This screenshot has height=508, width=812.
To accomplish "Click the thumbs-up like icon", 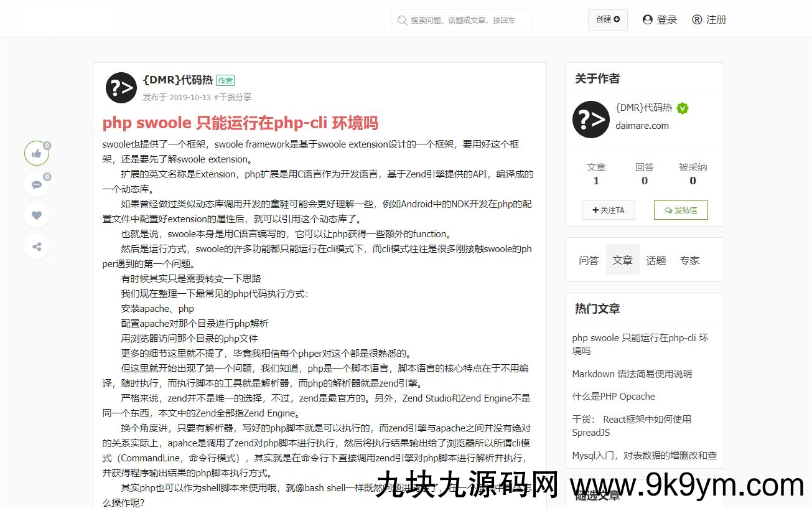I will tap(37, 153).
